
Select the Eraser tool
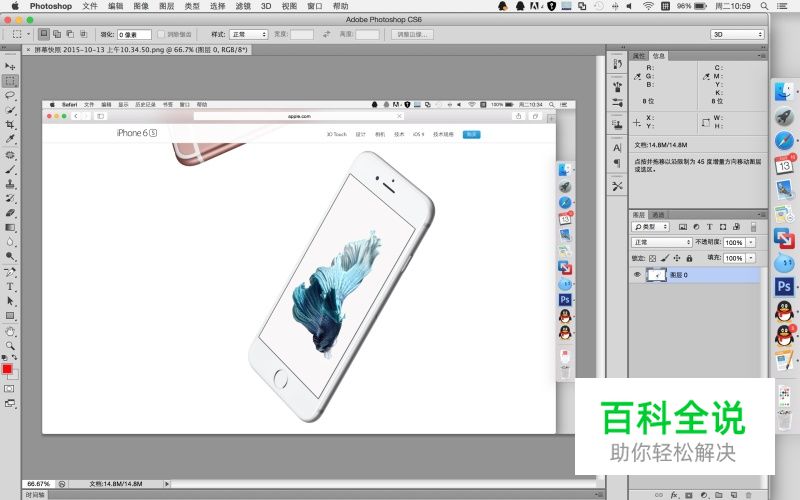(10, 213)
